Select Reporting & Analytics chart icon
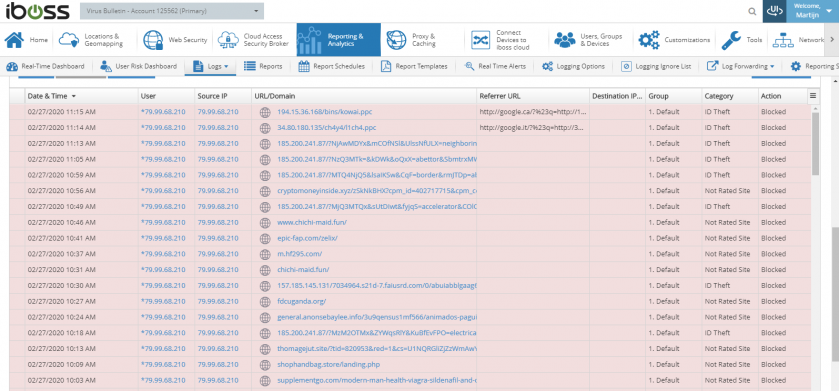This screenshot has height=391, width=839. point(309,40)
